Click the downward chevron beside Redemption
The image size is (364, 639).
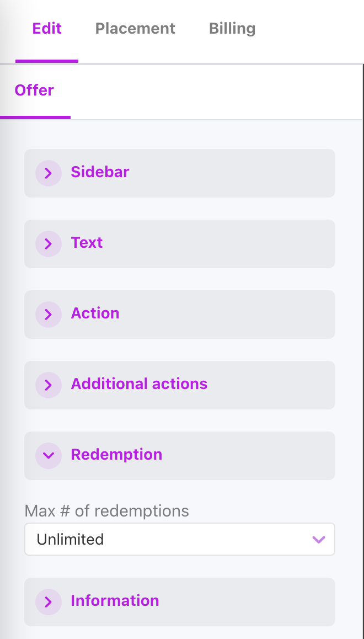pyautogui.click(x=49, y=455)
